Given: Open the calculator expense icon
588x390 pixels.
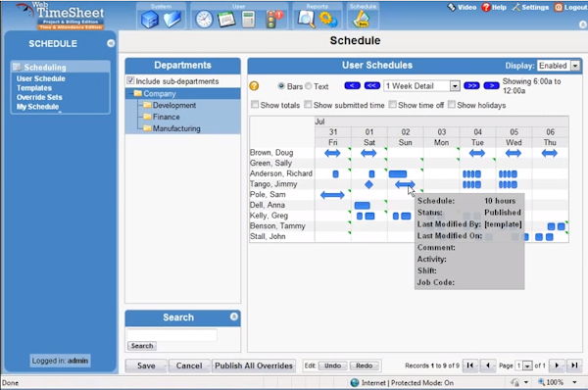Looking at the screenshot, I should point(248,20).
